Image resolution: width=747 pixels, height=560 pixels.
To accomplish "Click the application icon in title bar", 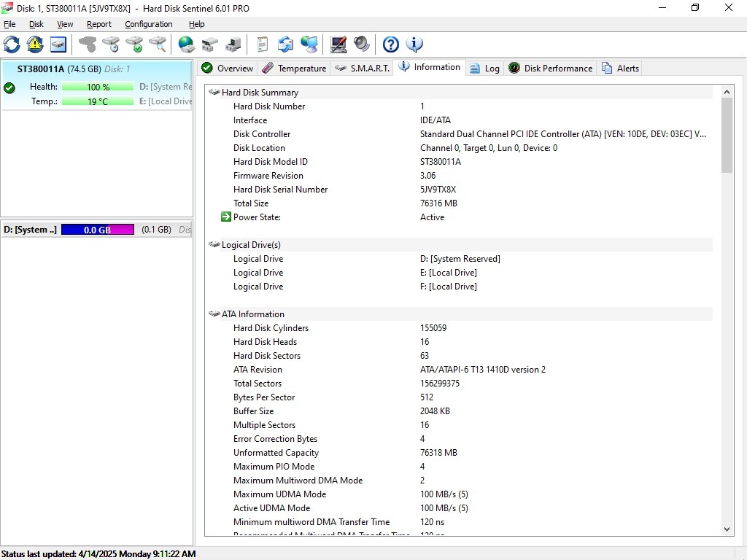I will pyautogui.click(x=7, y=7).
